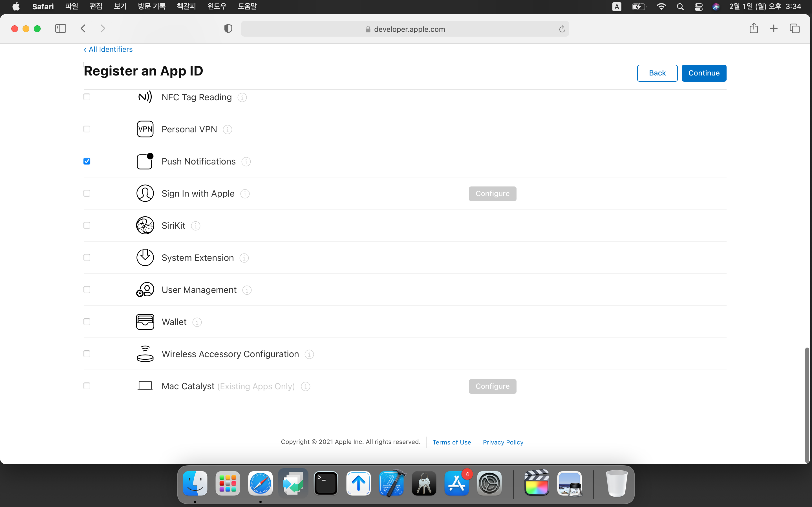This screenshot has height=507, width=812.
Task: Uncheck the Push Notifications checkbox
Action: [87, 161]
